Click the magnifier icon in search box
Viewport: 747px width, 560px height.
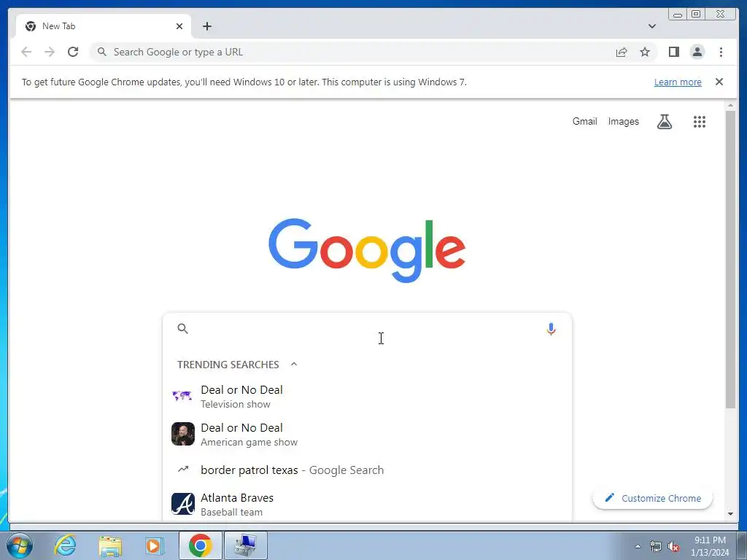tap(182, 329)
